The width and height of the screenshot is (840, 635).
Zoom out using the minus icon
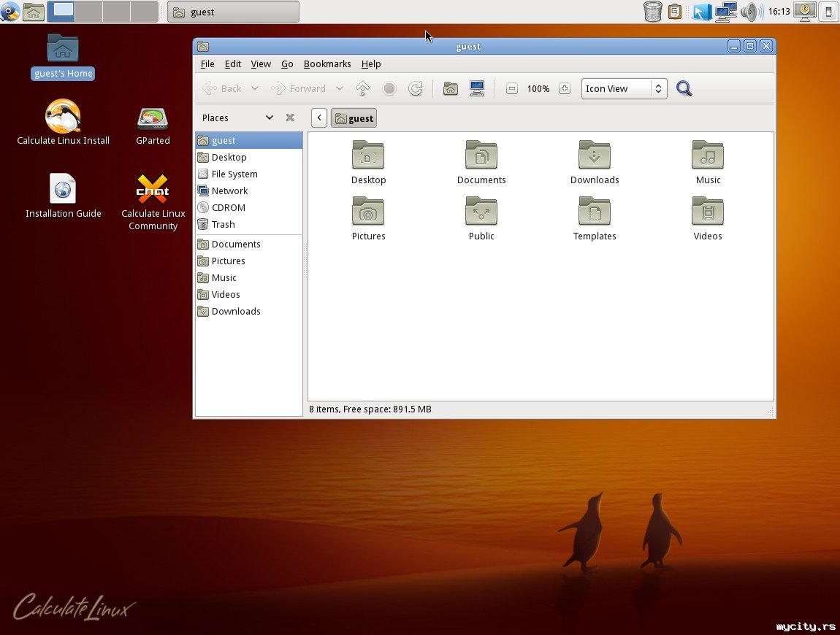(512, 89)
